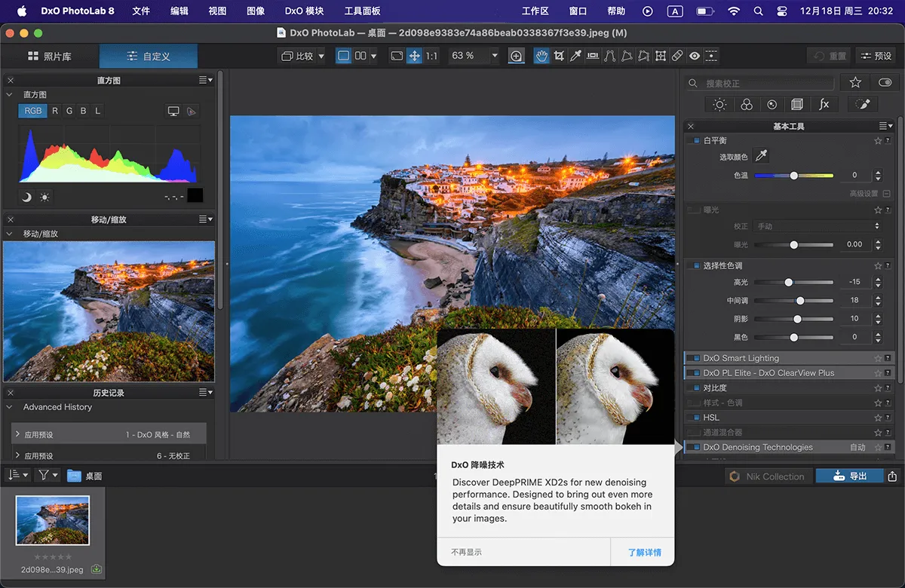
Task: Click the shadow clipping moon icon
Action: pos(26,197)
